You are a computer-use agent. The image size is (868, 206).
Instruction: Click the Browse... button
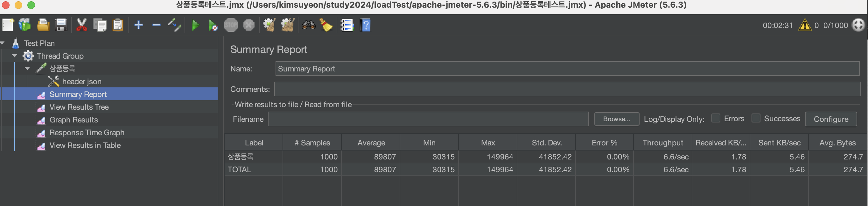(x=617, y=119)
